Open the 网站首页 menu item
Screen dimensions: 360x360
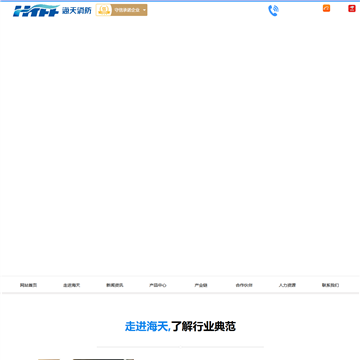pos(28,285)
